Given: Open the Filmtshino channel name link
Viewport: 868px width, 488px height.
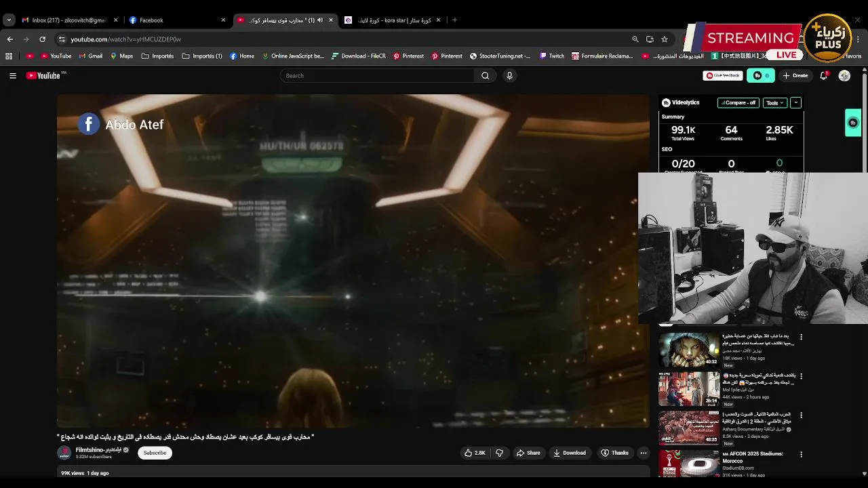Looking at the screenshot, I should click(x=98, y=450).
